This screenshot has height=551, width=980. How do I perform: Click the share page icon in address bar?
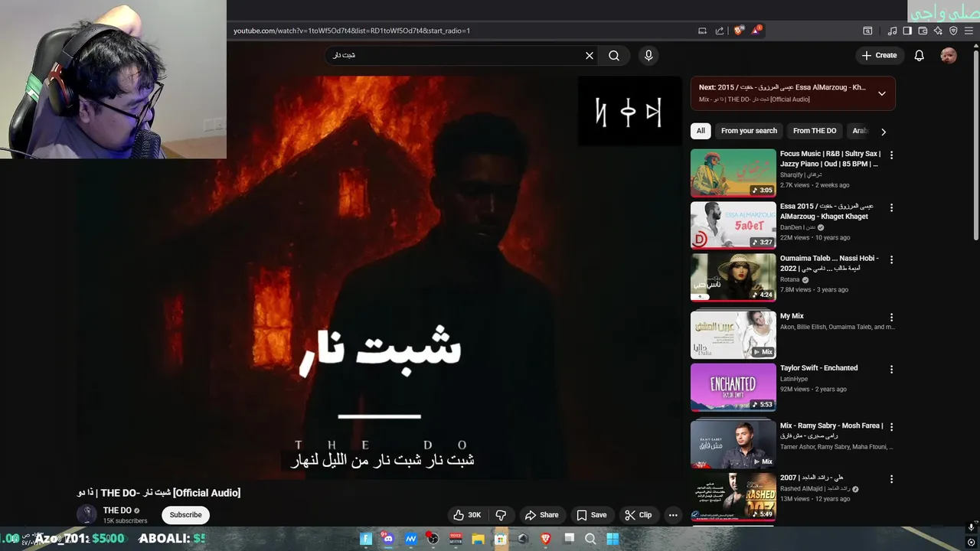(x=720, y=31)
